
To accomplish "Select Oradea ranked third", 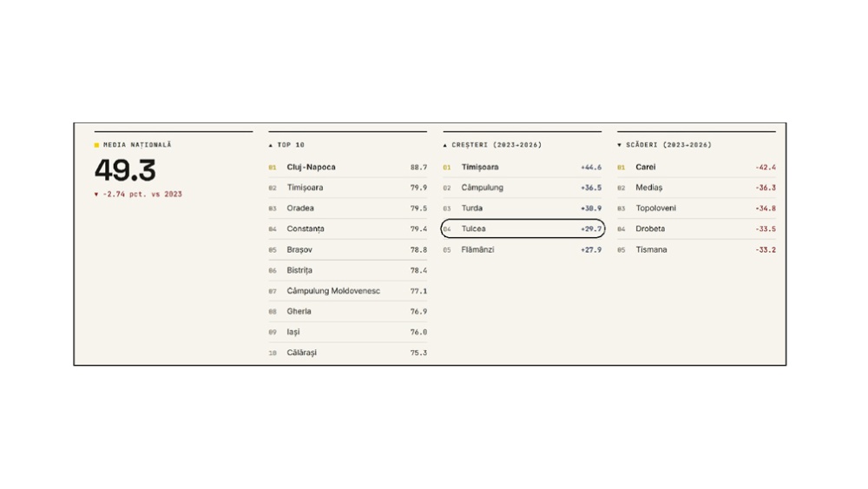I will click(x=348, y=208).
